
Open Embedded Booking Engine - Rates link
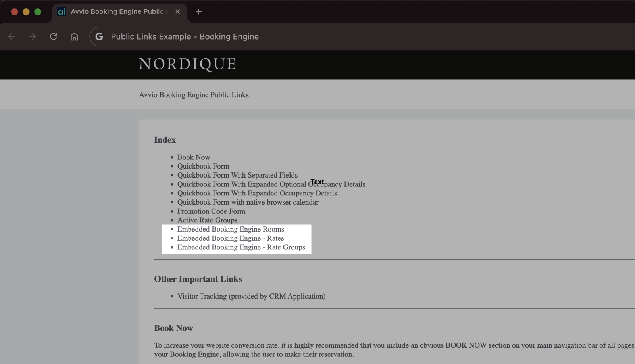click(231, 238)
